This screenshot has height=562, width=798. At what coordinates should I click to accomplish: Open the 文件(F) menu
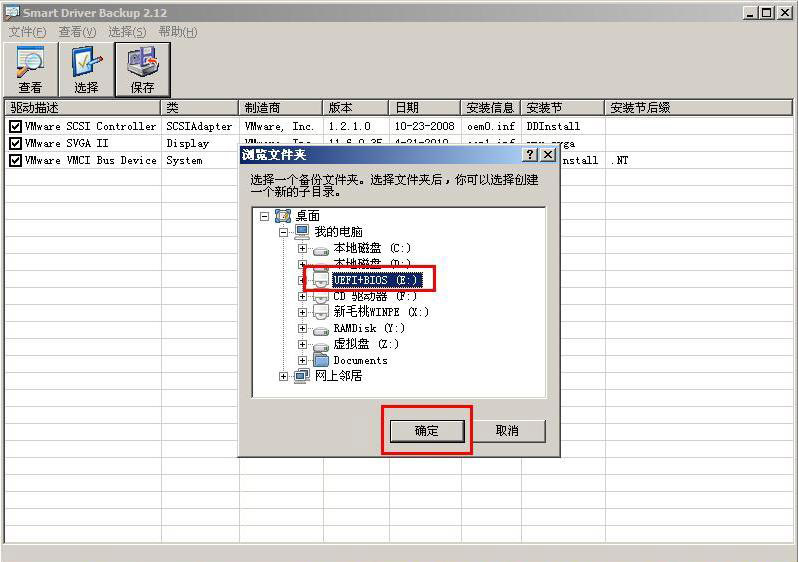(27, 32)
